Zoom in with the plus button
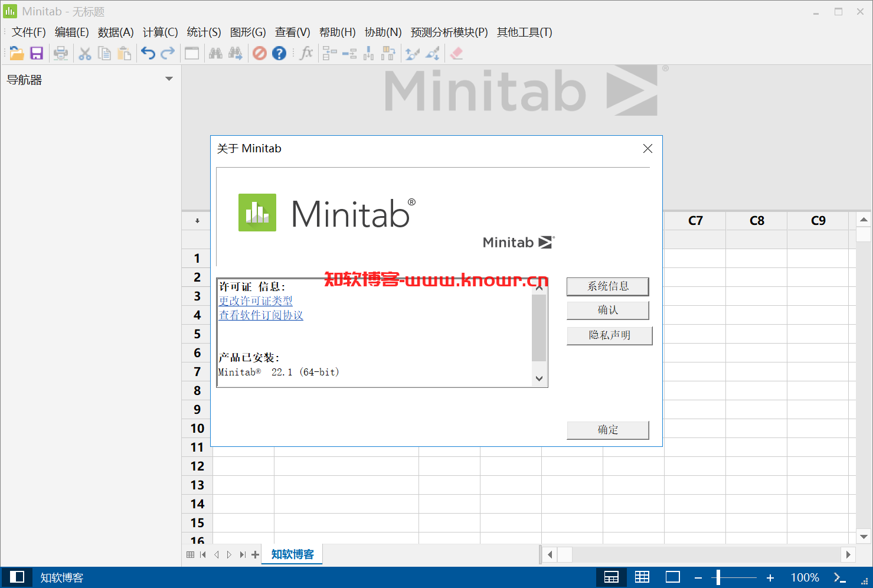The width and height of the screenshot is (873, 588). (770, 577)
